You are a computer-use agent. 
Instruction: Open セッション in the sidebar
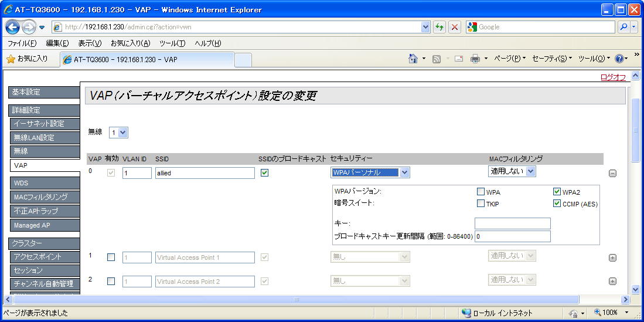tap(45, 270)
